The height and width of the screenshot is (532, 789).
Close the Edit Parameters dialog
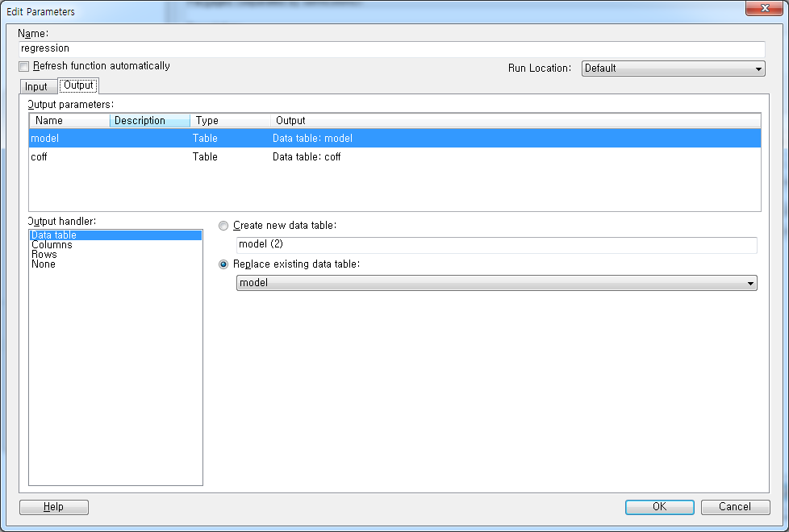click(x=764, y=9)
